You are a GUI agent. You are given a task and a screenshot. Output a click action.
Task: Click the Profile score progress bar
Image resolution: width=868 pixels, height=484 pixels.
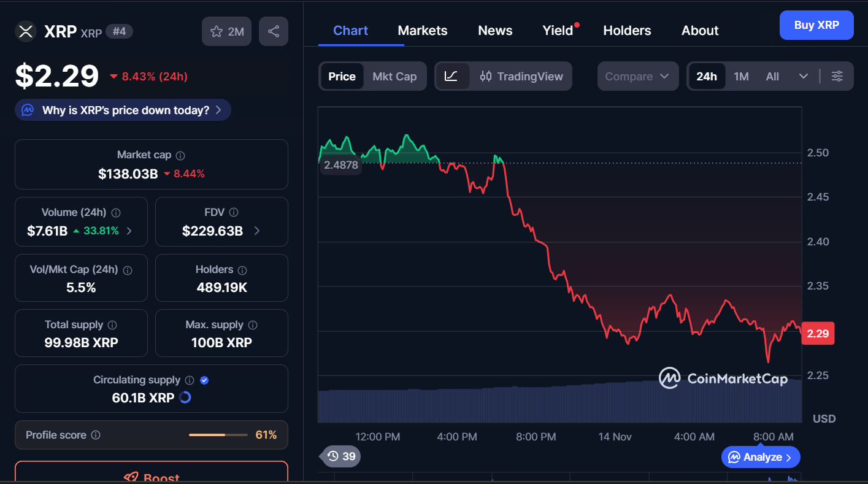[218, 434]
